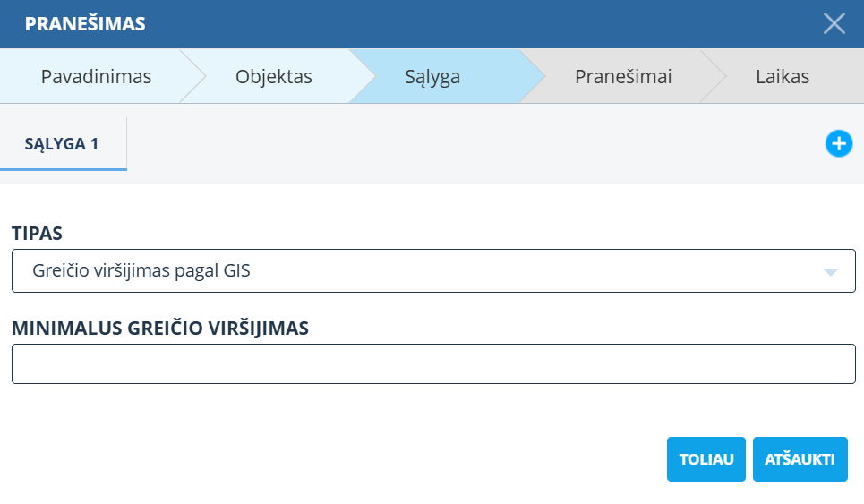Click the PRANEŠIMAS dialog title
The width and height of the screenshot is (864, 504).
click(85, 24)
